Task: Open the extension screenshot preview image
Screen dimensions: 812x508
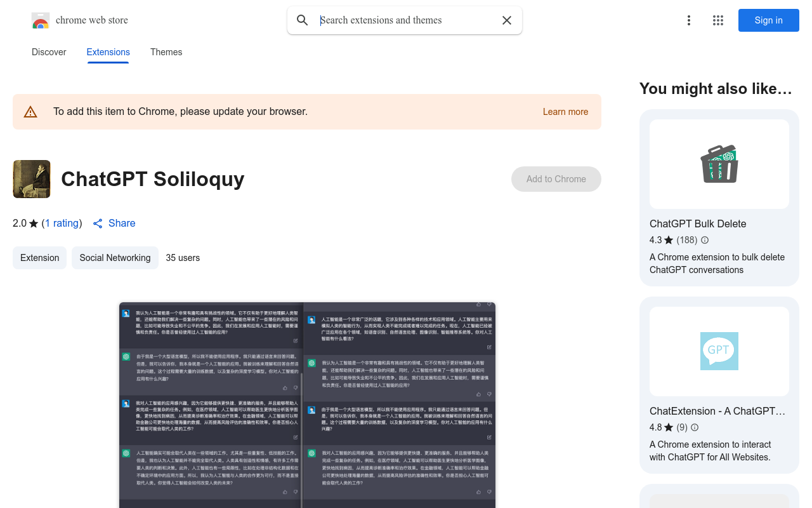Action: point(307,404)
